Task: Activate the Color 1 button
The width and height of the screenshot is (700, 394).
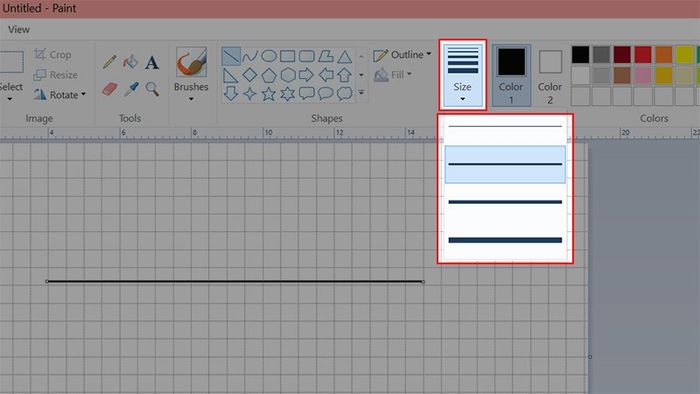Action: pos(511,75)
